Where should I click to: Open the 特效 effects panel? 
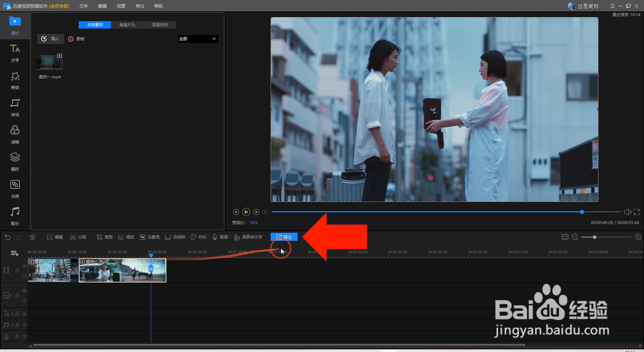(15, 80)
